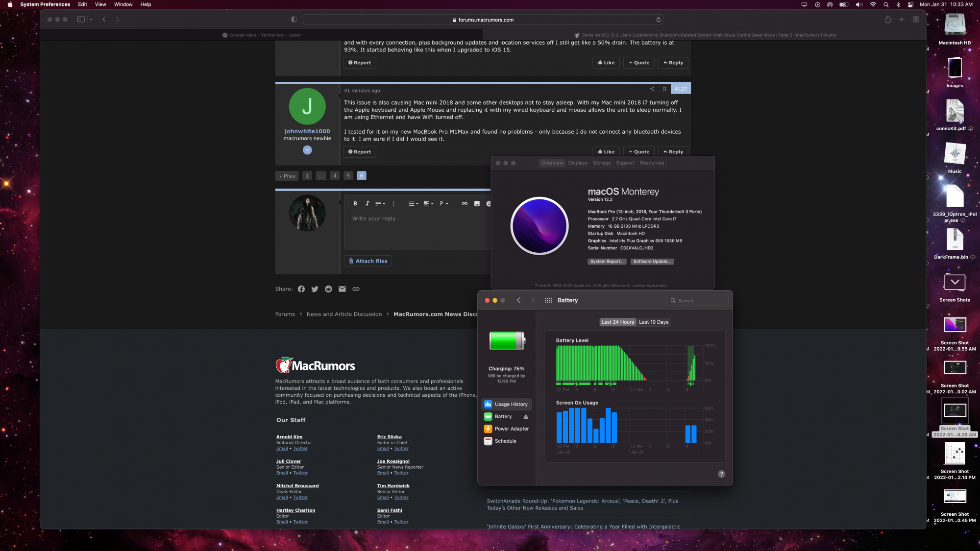Select Last 24 Hours segment

pyautogui.click(x=617, y=322)
